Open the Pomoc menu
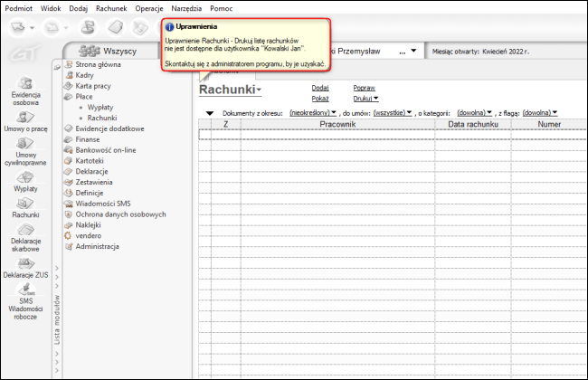588x380 pixels. click(x=222, y=8)
